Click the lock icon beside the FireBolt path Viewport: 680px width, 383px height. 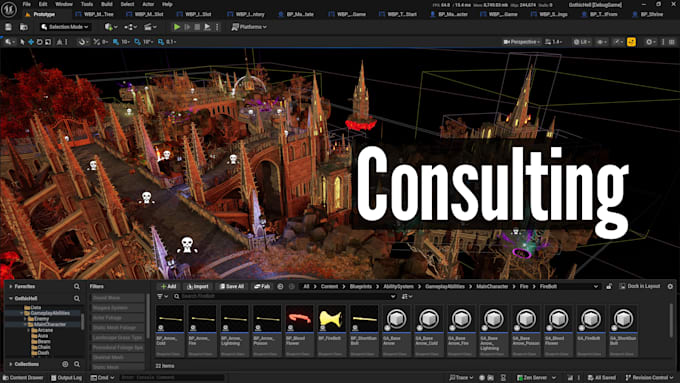tap(609, 286)
